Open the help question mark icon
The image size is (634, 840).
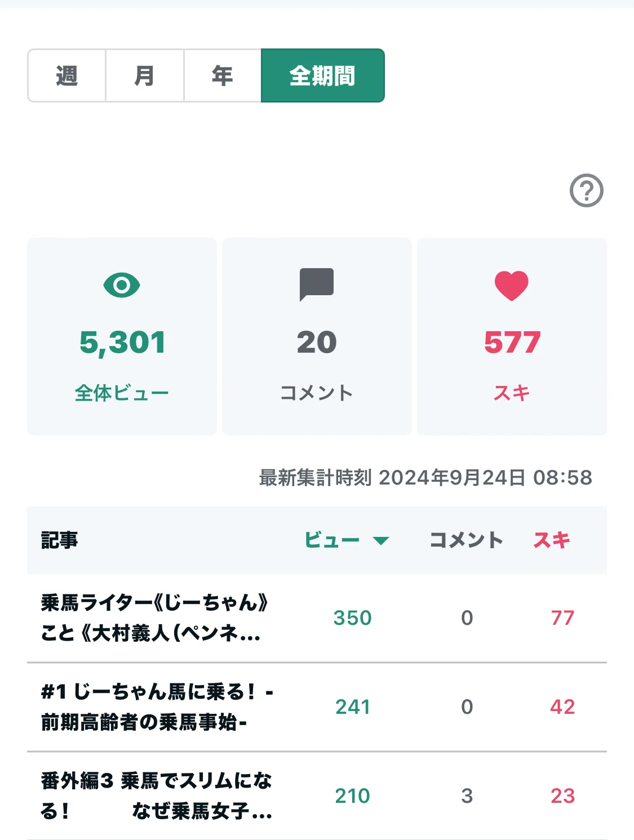tap(586, 190)
